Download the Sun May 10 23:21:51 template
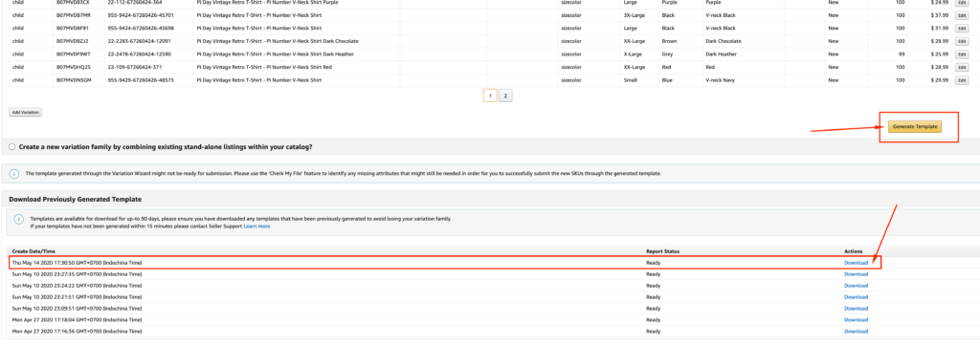This screenshot has width=980, height=346. [x=856, y=296]
